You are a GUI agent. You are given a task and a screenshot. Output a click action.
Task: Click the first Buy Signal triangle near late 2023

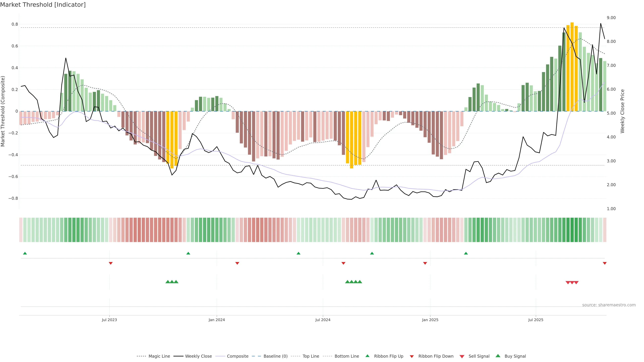(168, 282)
